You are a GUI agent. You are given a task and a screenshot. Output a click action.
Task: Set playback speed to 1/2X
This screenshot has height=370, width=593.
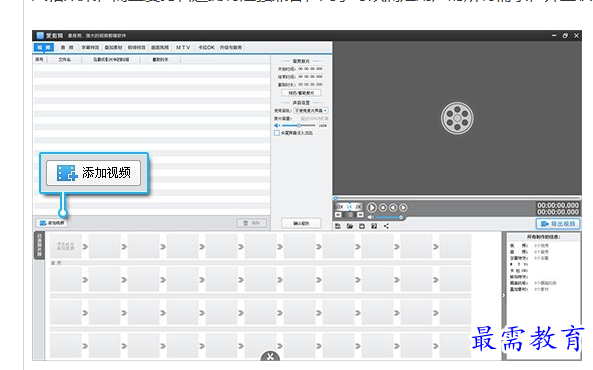340,207
